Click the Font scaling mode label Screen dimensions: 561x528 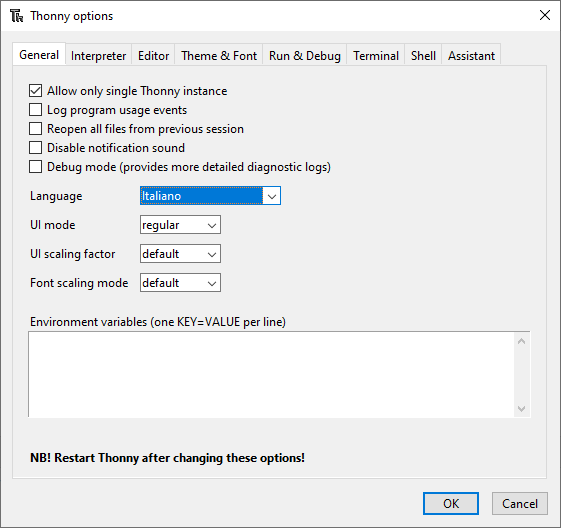pos(79,283)
